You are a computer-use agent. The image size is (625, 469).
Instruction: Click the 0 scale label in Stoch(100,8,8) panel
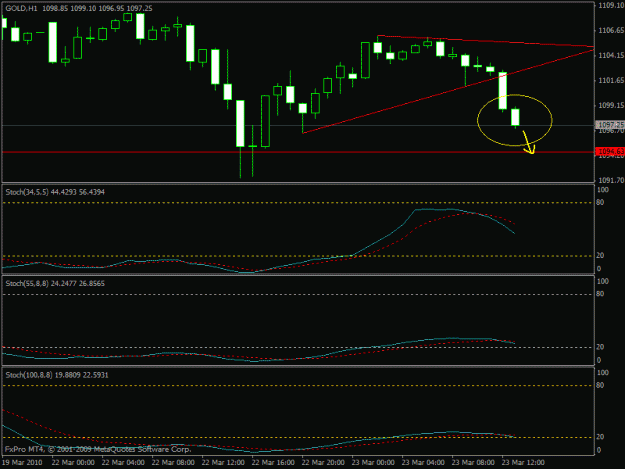599,450
